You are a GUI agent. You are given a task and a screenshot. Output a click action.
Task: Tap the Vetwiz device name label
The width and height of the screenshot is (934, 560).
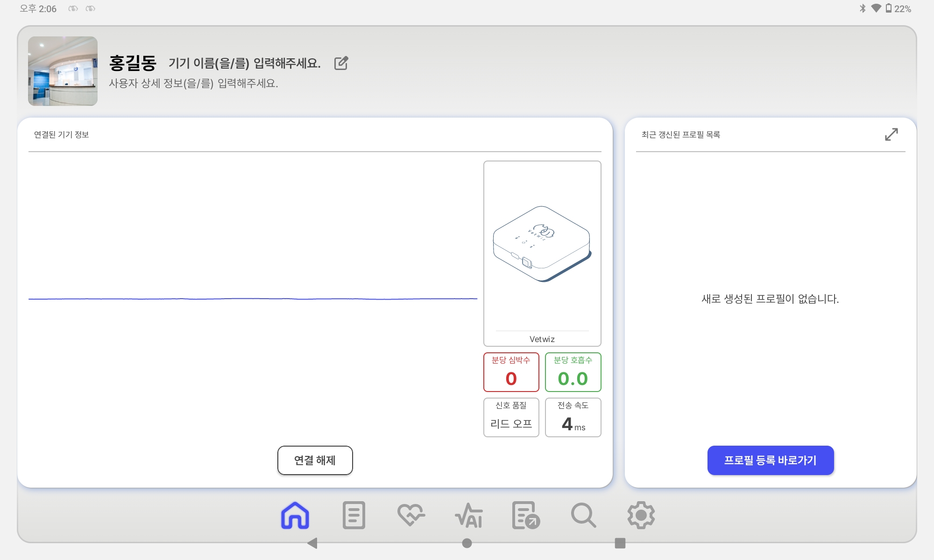pos(542,339)
